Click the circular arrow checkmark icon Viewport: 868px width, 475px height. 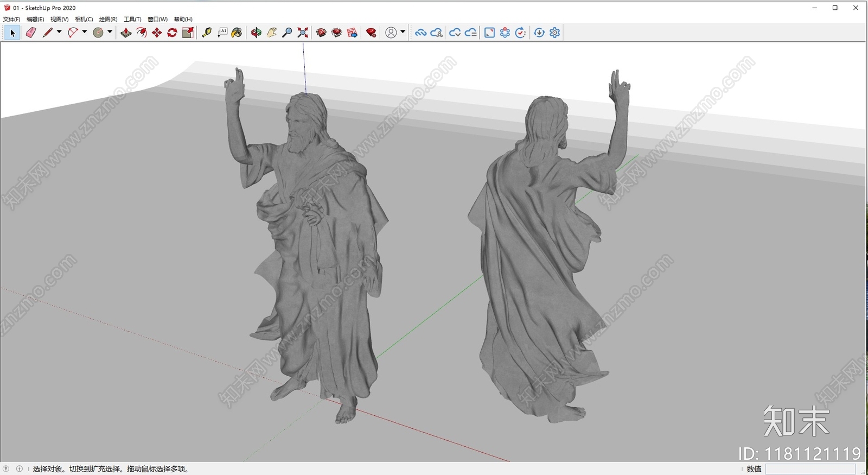[x=520, y=33]
